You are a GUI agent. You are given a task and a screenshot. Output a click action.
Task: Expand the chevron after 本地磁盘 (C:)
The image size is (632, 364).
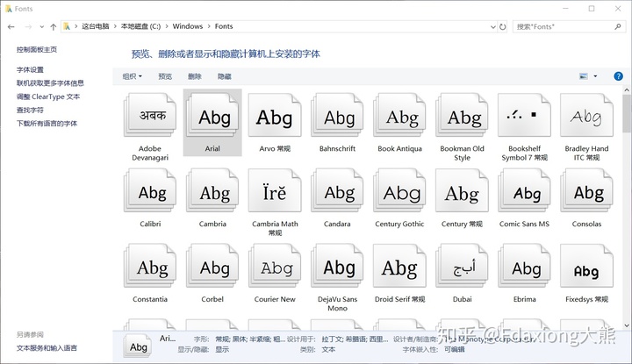pos(167,26)
